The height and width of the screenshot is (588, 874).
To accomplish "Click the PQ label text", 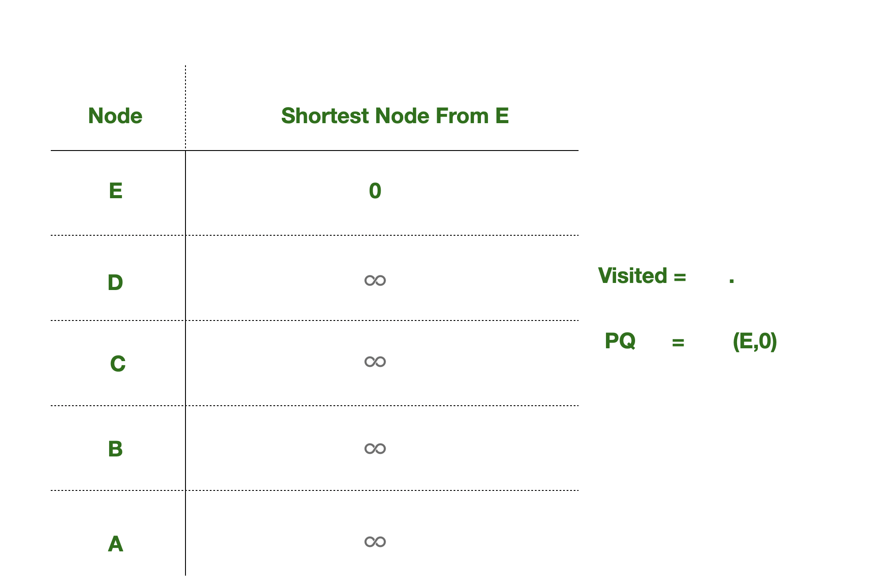I will pyautogui.click(x=620, y=341).
